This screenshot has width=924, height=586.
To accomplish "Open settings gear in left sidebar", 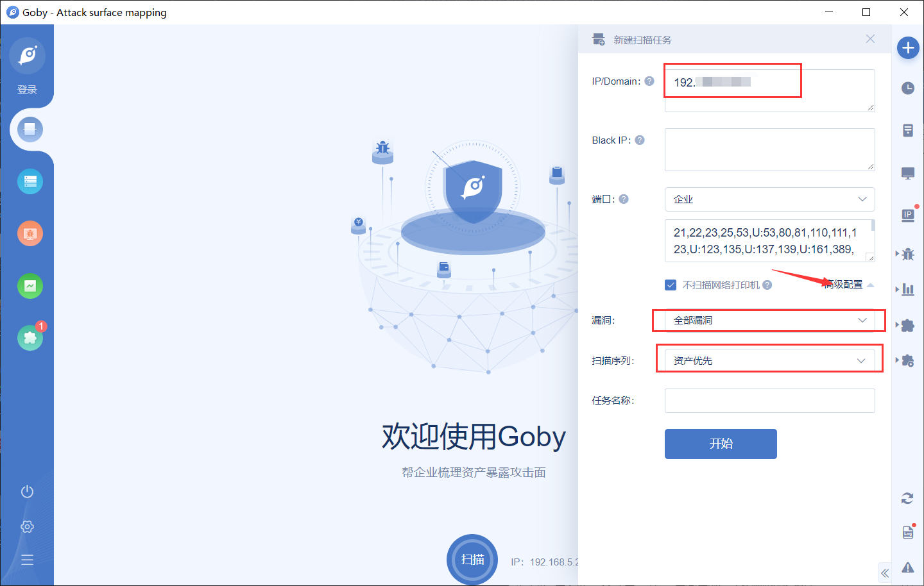I will (27, 526).
